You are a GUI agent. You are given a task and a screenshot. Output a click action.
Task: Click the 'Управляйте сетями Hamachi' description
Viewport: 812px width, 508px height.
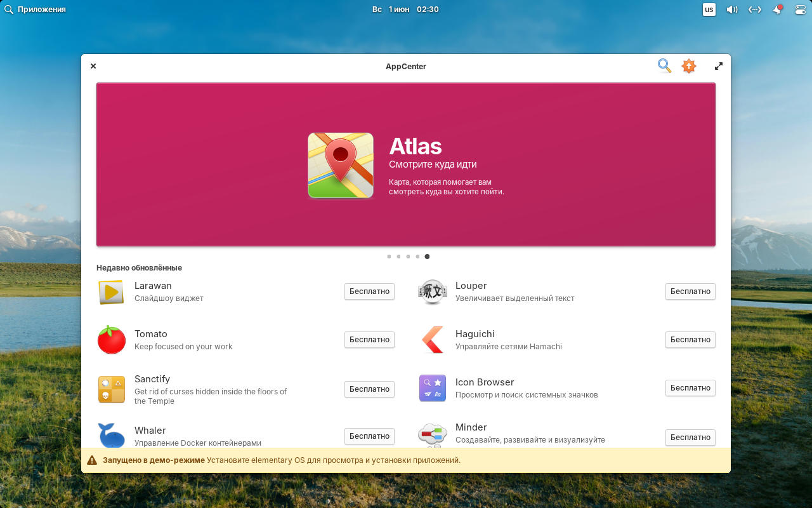(509, 347)
